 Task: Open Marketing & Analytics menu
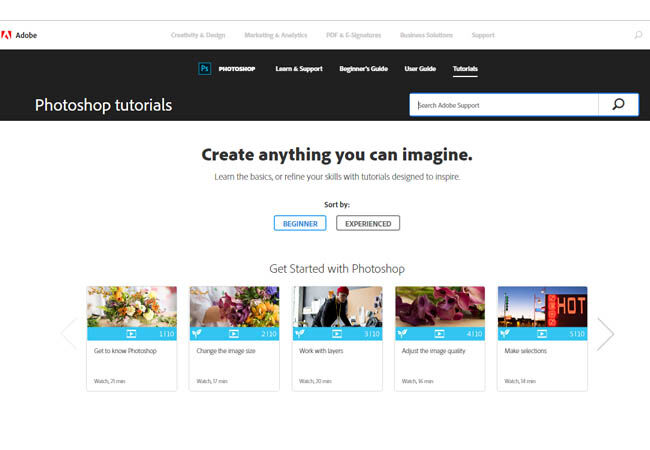click(x=276, y=35)
